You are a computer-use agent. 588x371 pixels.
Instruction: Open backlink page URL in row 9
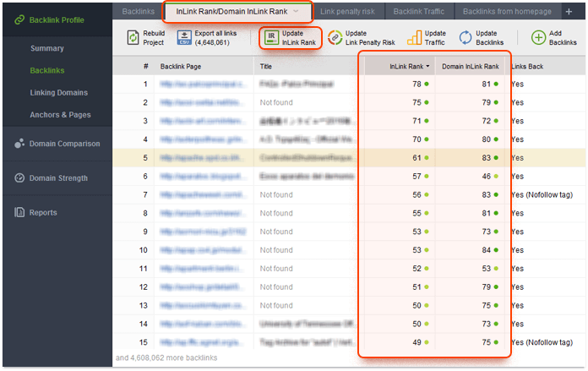(203, 232)
